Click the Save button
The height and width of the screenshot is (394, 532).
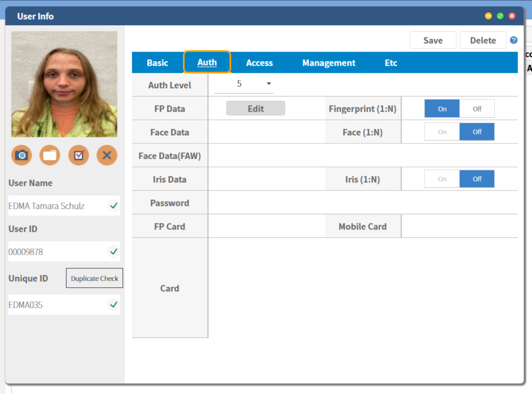[x=433, y=40]
